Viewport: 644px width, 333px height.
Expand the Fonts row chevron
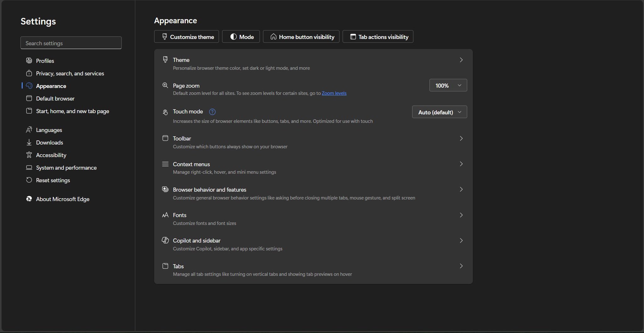(x=461, y=215)
